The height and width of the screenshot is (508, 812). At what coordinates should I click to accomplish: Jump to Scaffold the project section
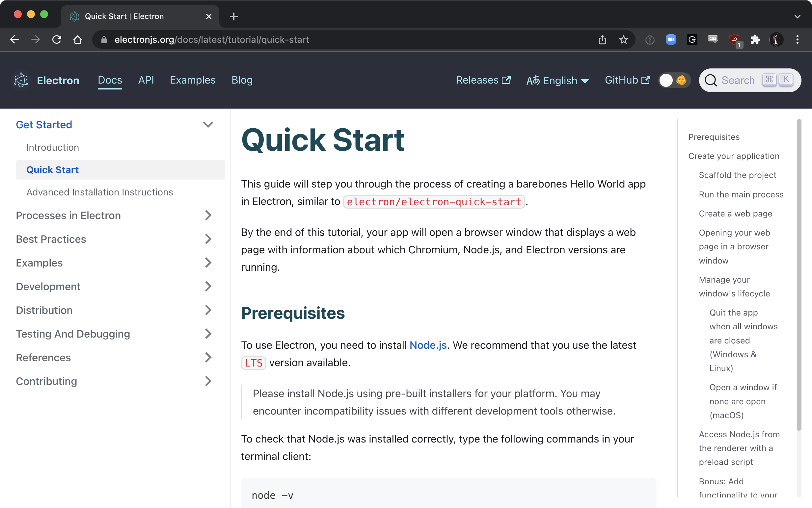coord(737,175)
